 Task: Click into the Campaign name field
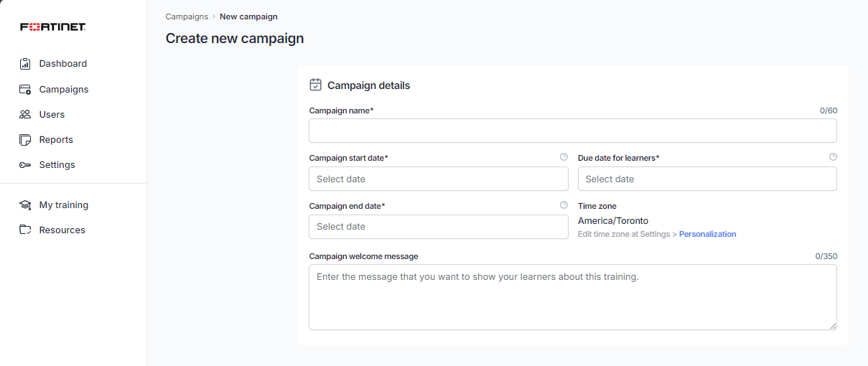tap(572, 131)
